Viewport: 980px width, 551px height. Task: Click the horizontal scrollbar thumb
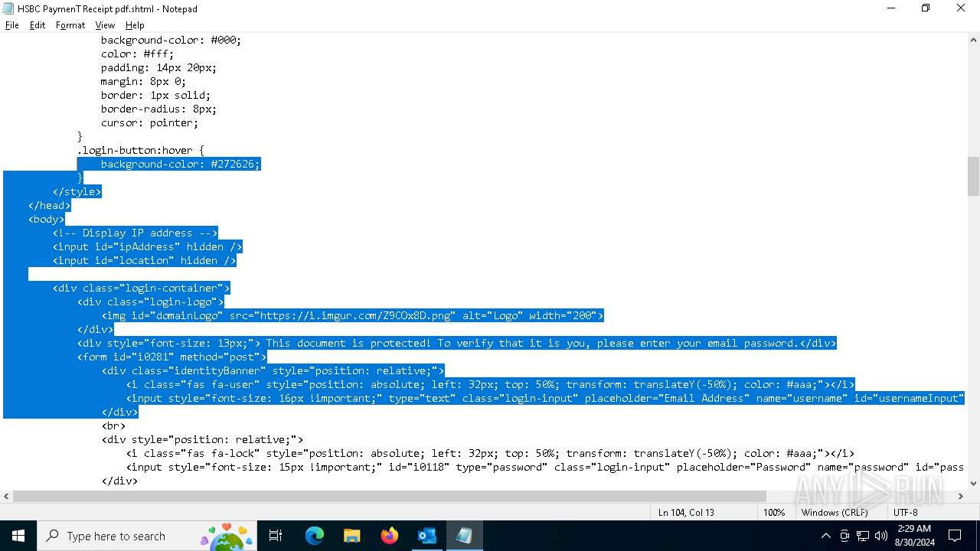(x=390, y=496)
